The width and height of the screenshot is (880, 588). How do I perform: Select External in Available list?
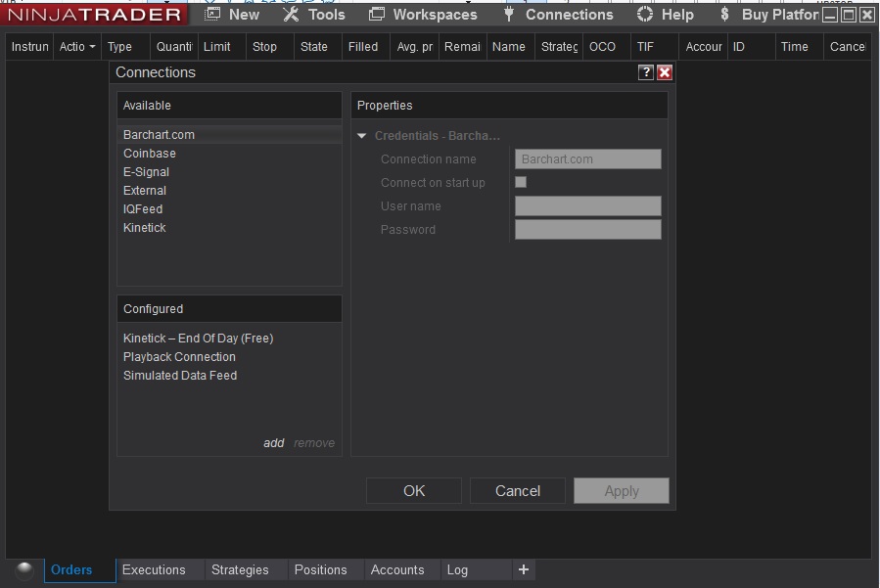229,190
